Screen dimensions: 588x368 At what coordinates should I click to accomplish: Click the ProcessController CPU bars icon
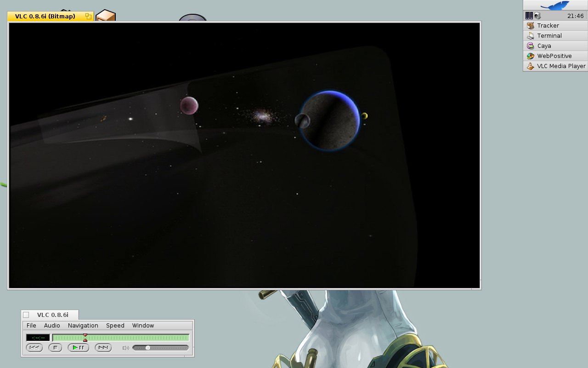(x=529, y=16)
